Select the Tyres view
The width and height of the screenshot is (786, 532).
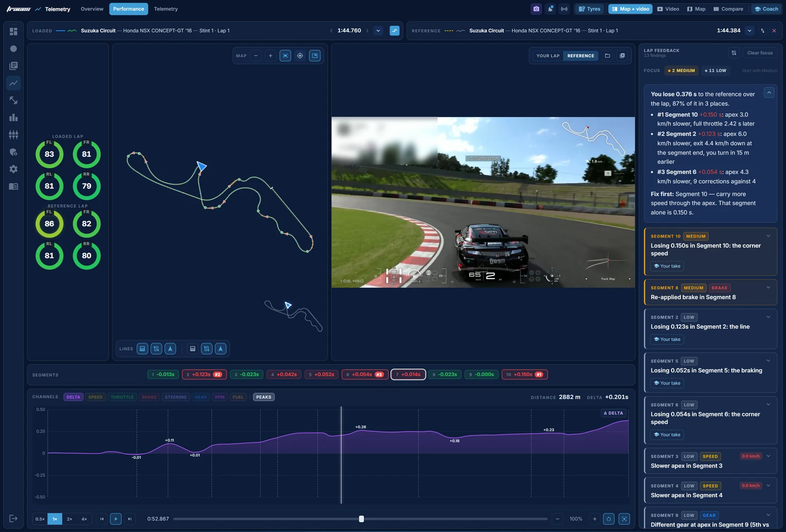589,9
